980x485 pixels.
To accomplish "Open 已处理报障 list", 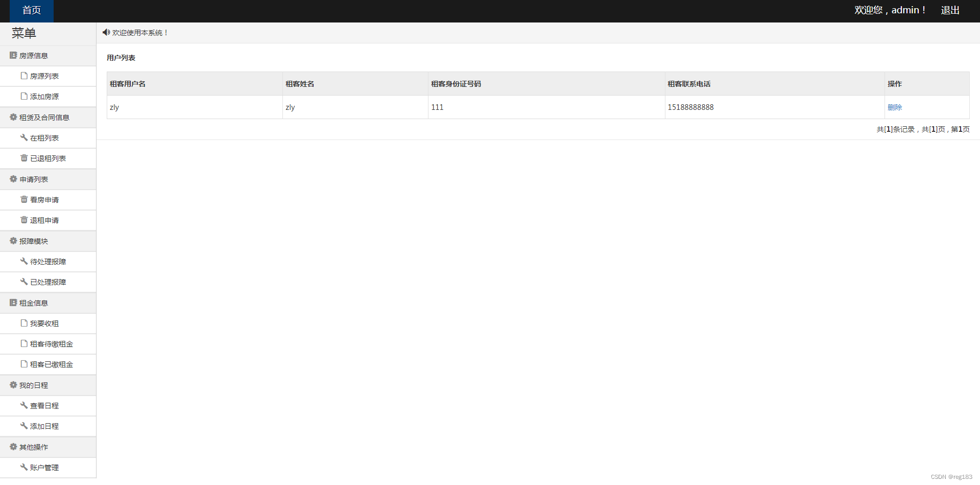I will coord(48,282).
